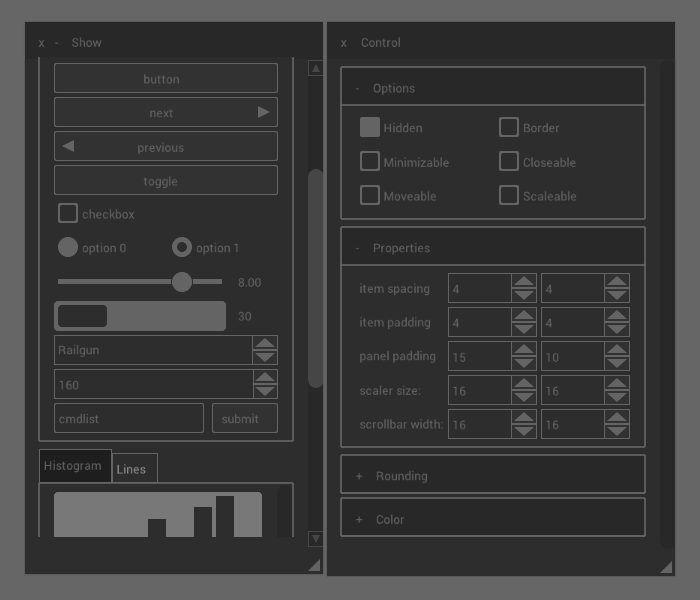Image resolution: width=700 pixels, height=600 pixels.
Task: Decrease first item padding value
Action: 524,329
